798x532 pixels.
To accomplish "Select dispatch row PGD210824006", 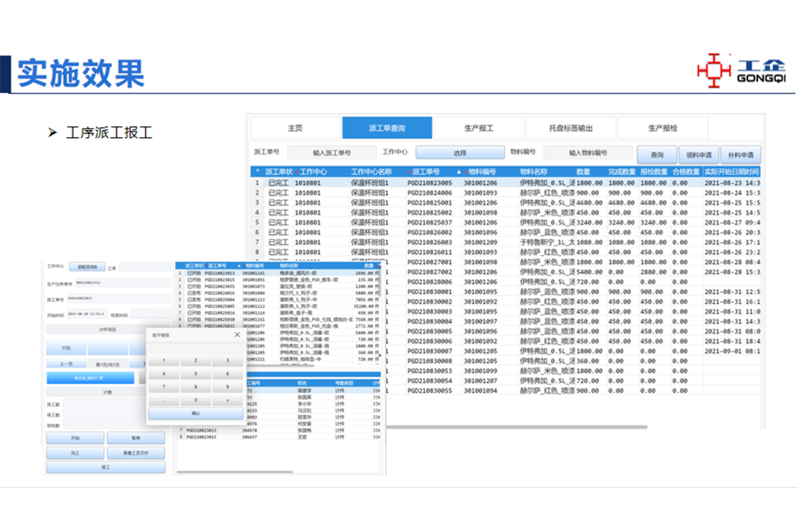I will [x=430, y=193].
